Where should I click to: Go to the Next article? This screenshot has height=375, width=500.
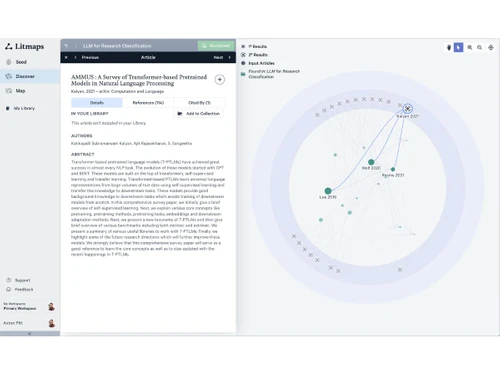(222, 57)
